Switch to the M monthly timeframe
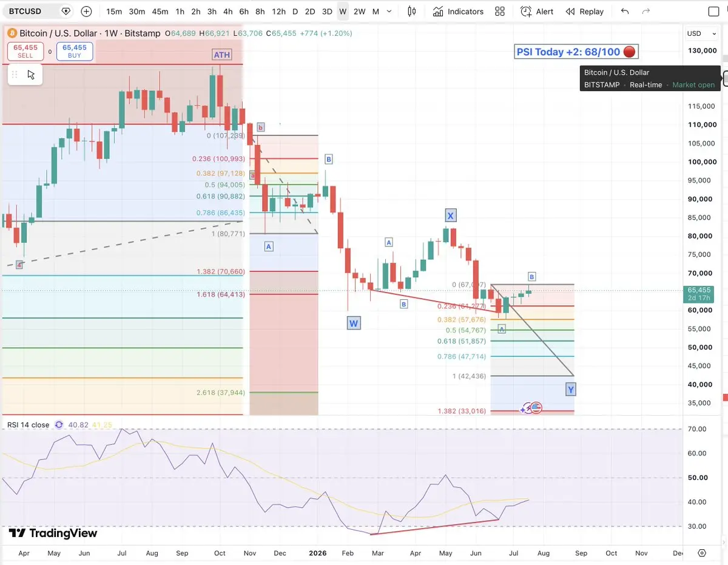 (376, 12)
